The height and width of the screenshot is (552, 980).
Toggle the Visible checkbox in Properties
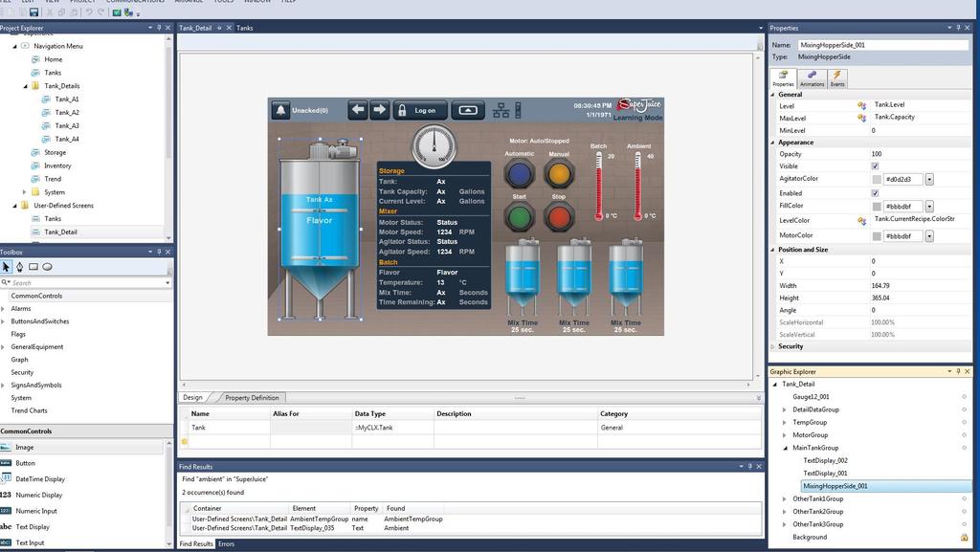pyautogui.click(x=875, y=166)
